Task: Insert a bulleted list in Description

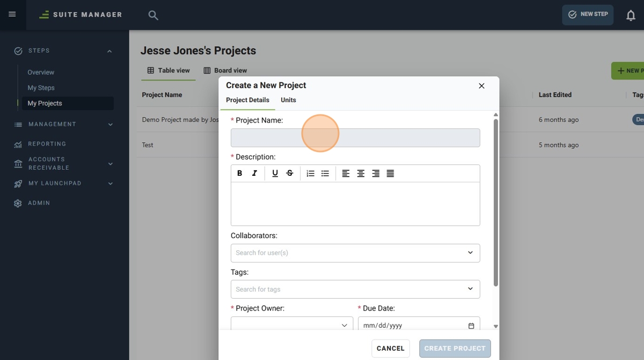Action: coord(325,174)
